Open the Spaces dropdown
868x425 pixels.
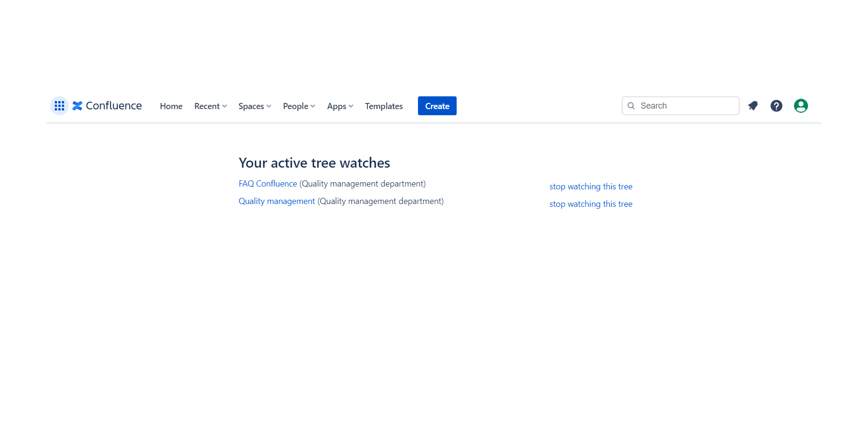point(254,106)
